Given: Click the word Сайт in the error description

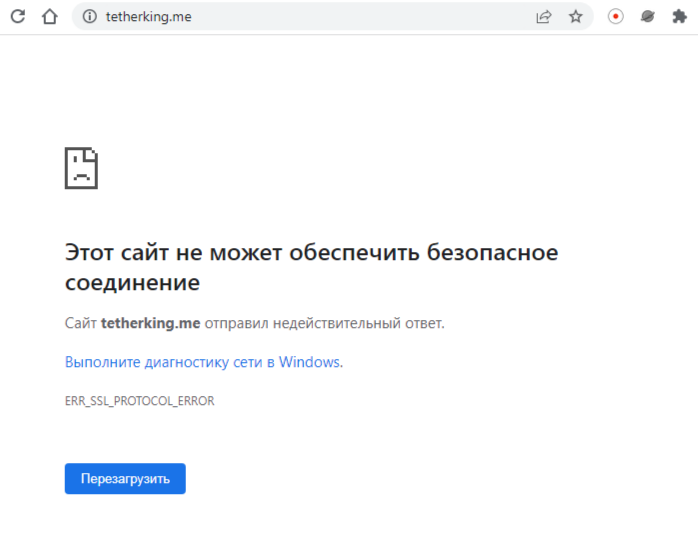Looking at the screenshot, I should coord(80,323).
